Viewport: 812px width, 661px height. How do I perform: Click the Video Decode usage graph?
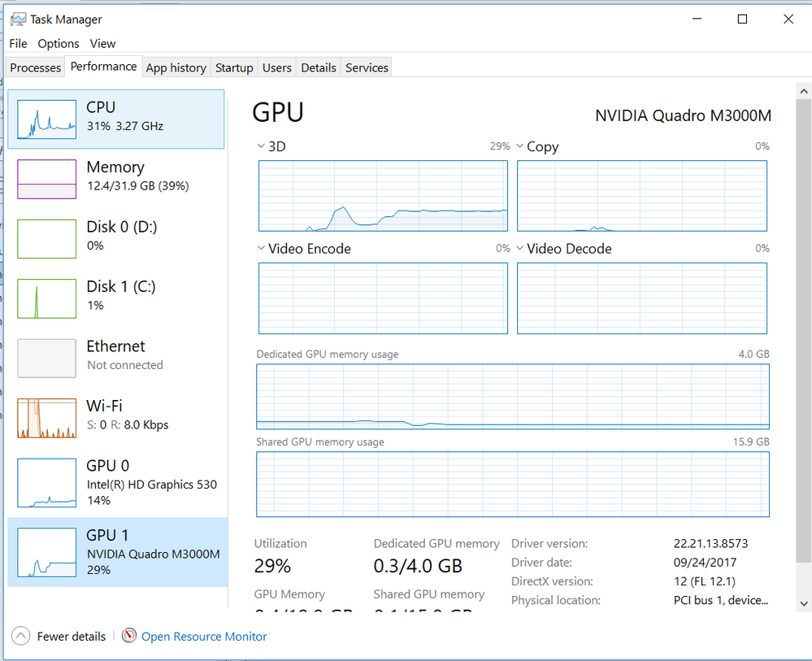[642, 298]
